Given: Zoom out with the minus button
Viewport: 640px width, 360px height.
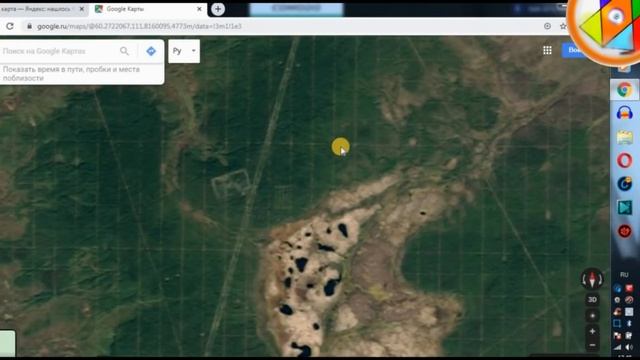Looking at the screenshot, I should click(592, 345).
